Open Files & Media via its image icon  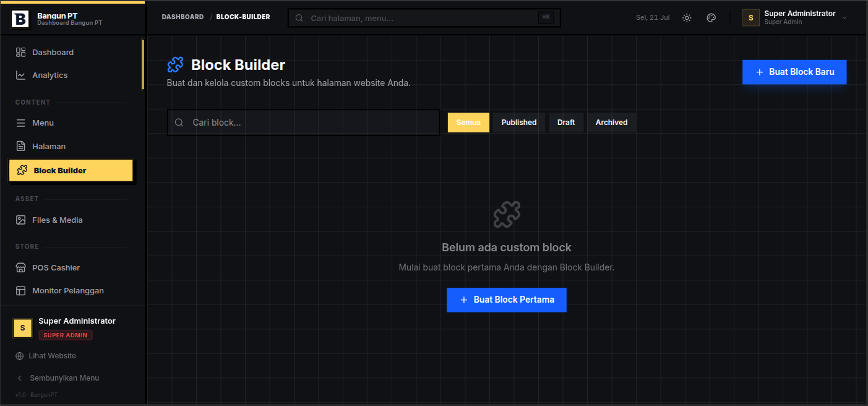[x=20, y=220]
